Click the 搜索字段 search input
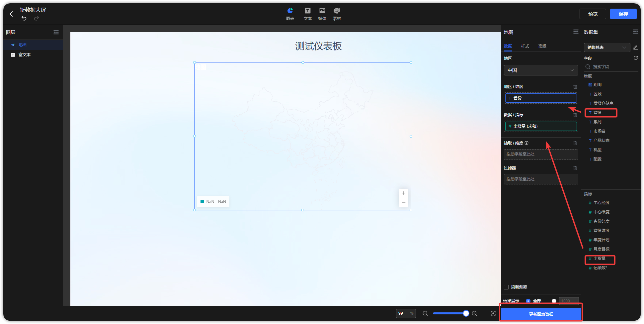The image size is (644, 324). click(x=611, y=67)
